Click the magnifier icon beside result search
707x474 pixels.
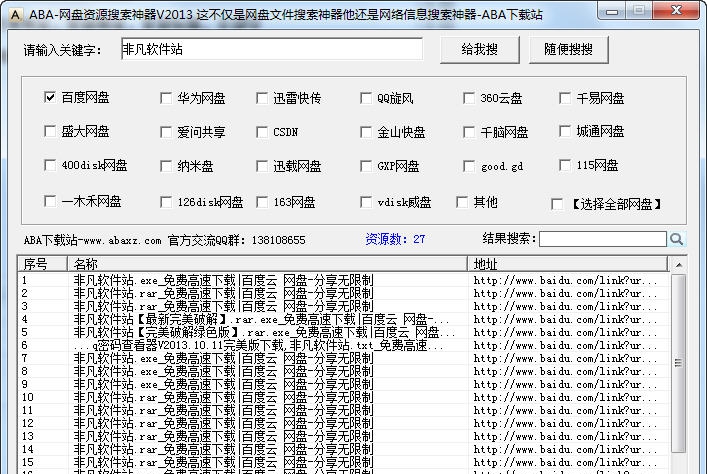click(x=677, y=239)
